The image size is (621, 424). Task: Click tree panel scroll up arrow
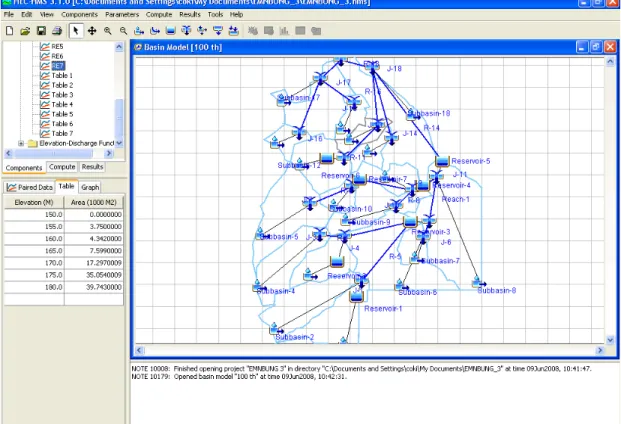(x=119, y=47)
